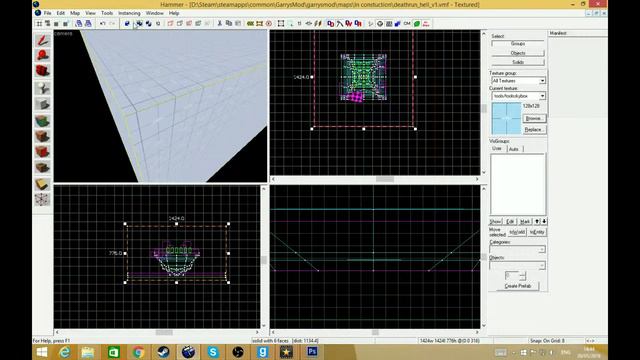Select the Entity tool
Screen dimensions: 640x360
42,88
